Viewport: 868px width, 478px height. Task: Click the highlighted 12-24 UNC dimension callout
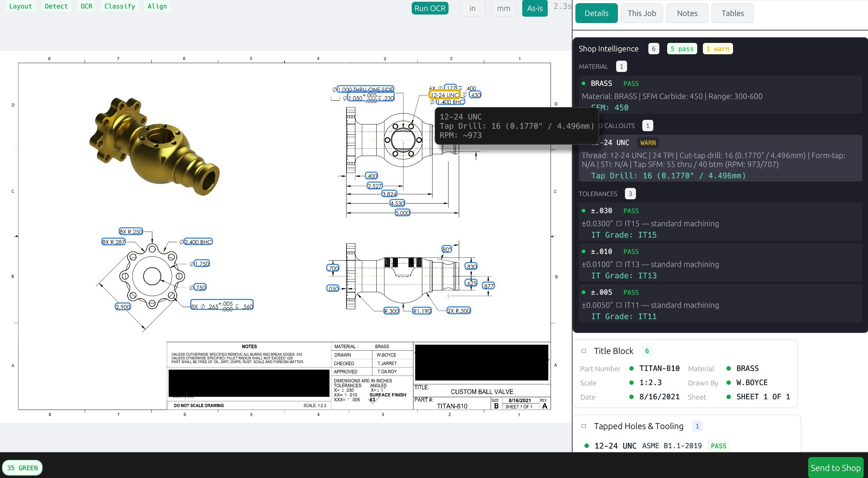point(444,95)
